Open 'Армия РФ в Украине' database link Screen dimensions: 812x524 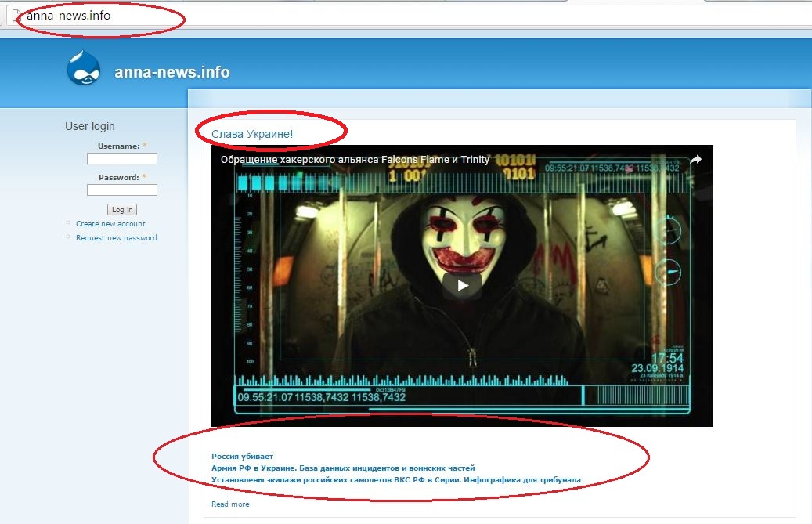343,468
